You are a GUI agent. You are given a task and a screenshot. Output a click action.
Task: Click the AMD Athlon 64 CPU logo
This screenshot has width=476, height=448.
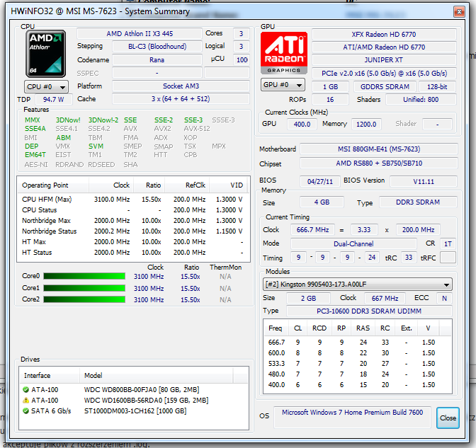click(45, 54)
